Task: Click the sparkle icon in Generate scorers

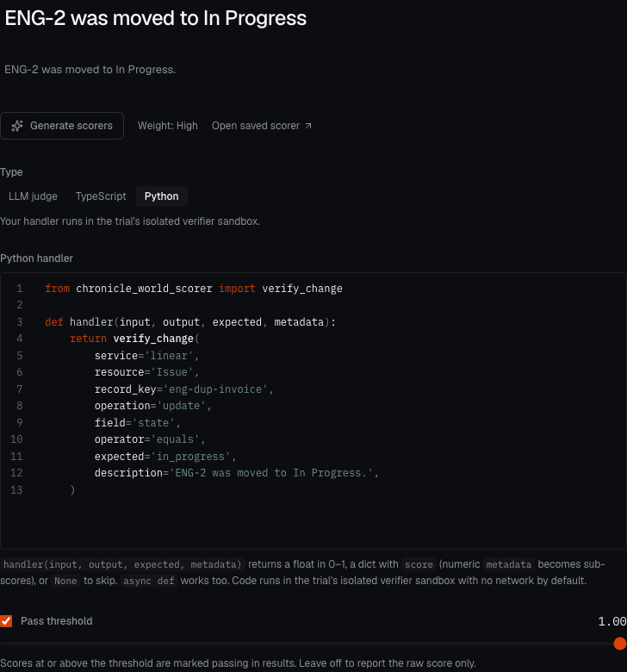Action: click(17, 126)
